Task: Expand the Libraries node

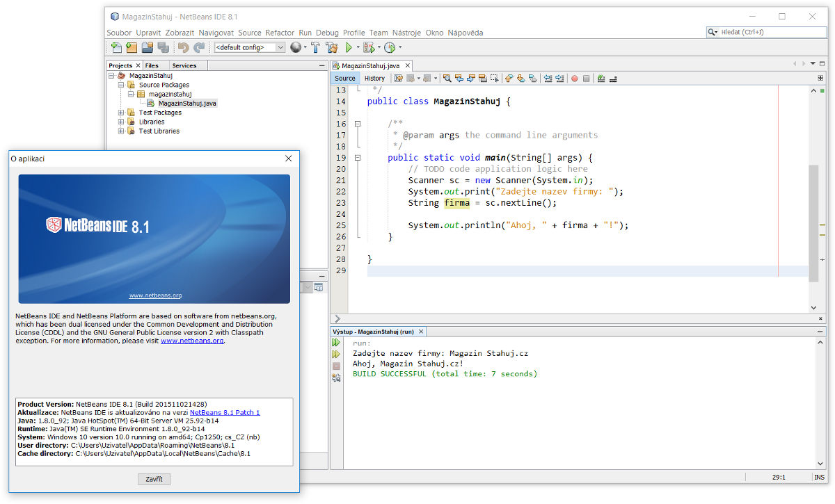Action: tap(121, 122)
